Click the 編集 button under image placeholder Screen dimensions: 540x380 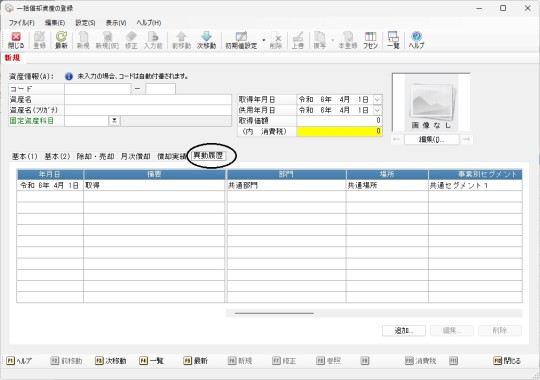click(432, 139)
